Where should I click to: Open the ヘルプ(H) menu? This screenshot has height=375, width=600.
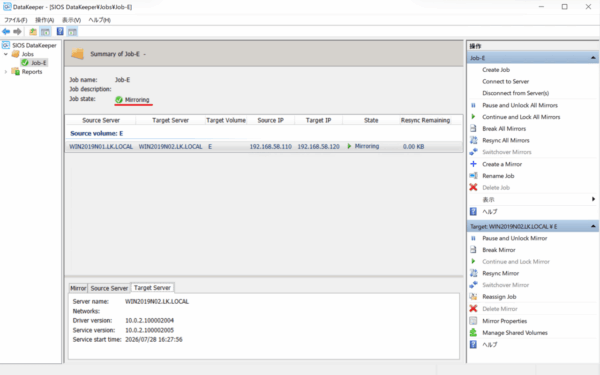99,20
